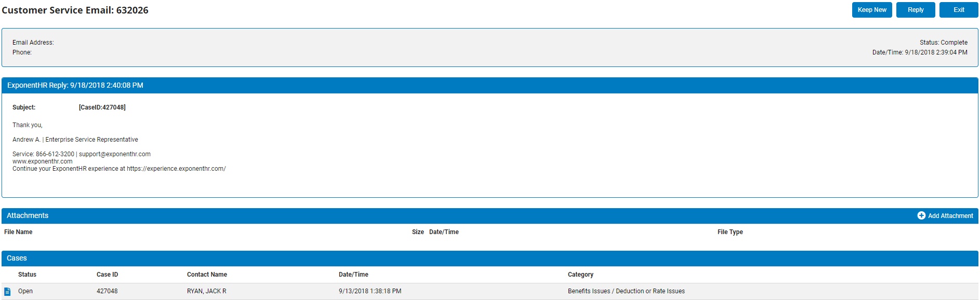Click the Status column header in Cases
The height and width of the screenshot is (300, 980).
coord(27,275)
